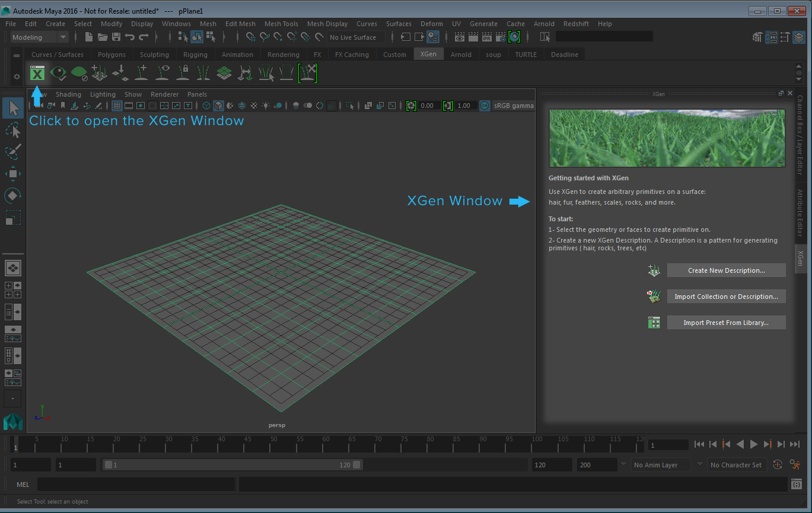Image resolution: width=812 pixels, height=513 pixels.
Task: Click Create New Description button
Action: tap(726, 270)
